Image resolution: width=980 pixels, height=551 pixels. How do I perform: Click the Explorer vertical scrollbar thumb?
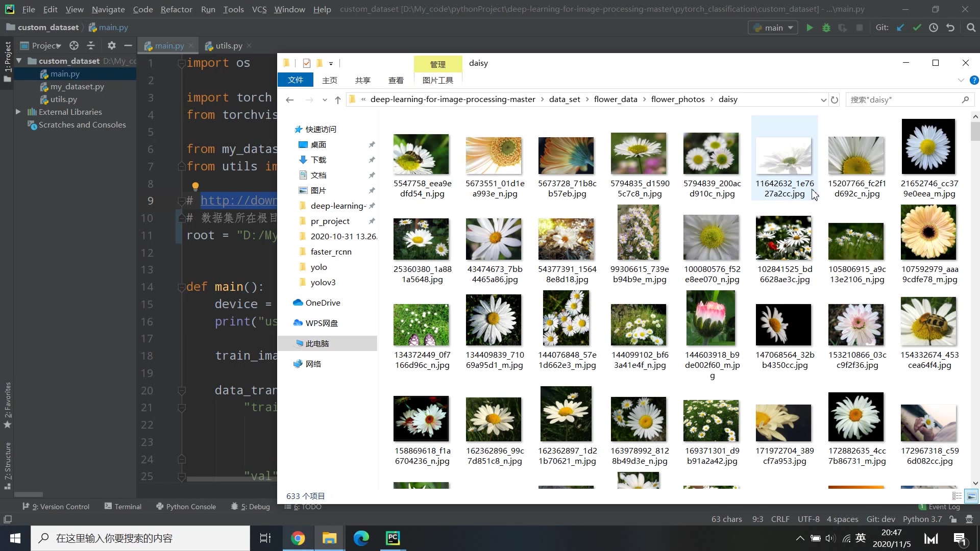pos(975,132)
